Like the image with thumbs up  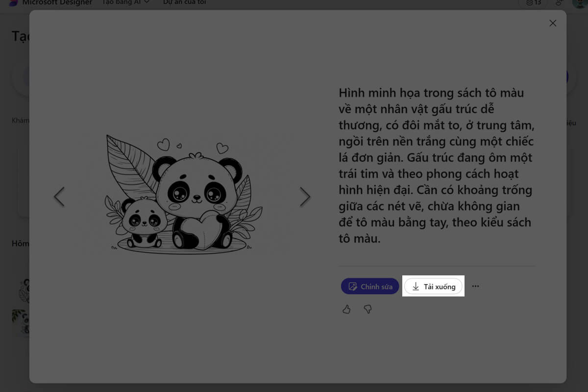click(x=346, y=309)
